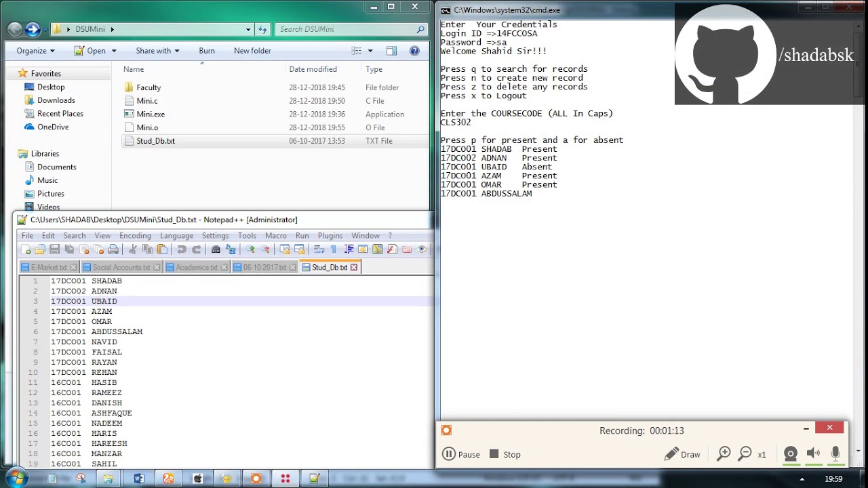Open the Organize dropdown in Explorer
Viewport: 868px width, 488px height.
[x=36, y=51]
